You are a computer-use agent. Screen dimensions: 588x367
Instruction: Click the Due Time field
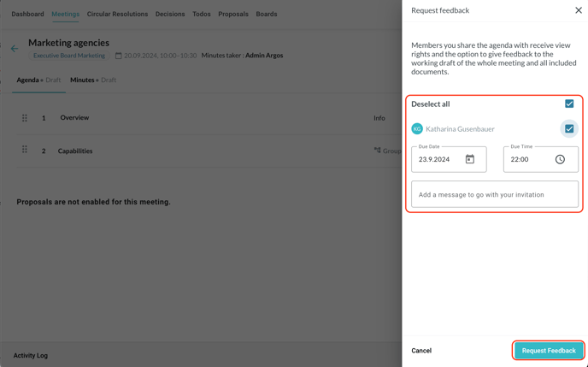pos(526,159)
